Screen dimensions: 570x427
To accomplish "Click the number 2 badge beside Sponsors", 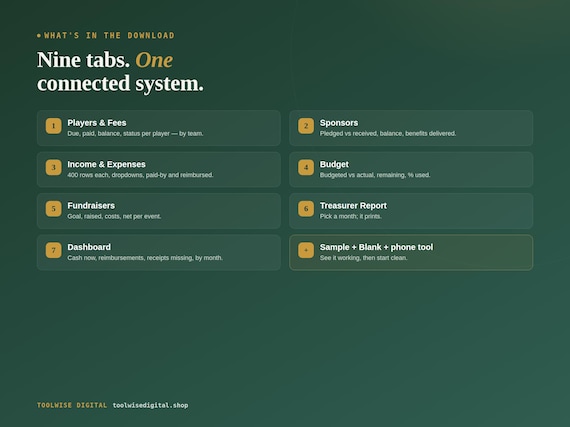I will point(306,126).
